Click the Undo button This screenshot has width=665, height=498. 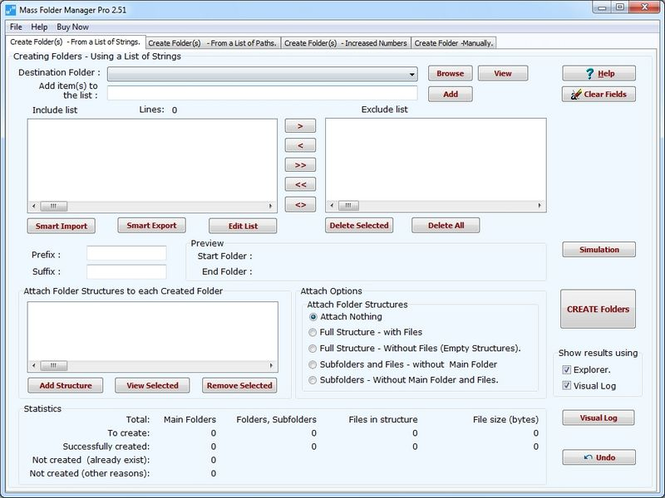point(598,457)
